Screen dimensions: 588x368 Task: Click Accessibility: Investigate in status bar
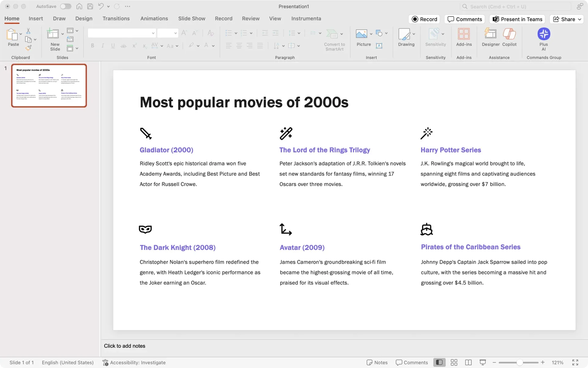tap(134, 362)
